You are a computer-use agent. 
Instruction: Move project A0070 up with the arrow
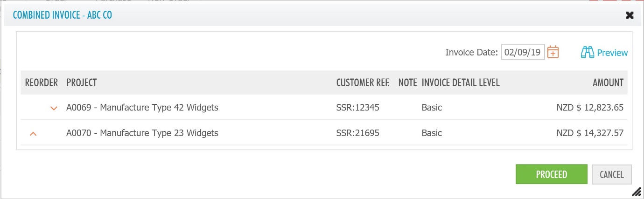pyautogui.click(x=33, y=133)
